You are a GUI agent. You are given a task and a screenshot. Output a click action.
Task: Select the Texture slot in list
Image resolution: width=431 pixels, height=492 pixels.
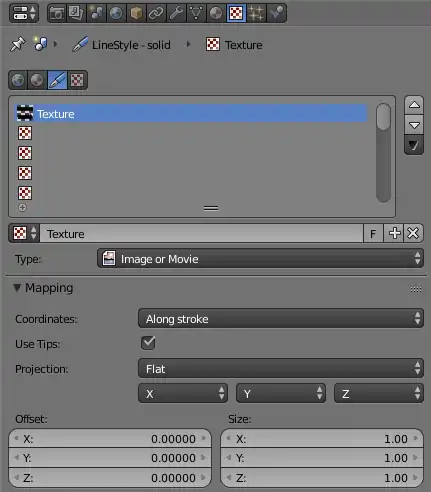191,114
